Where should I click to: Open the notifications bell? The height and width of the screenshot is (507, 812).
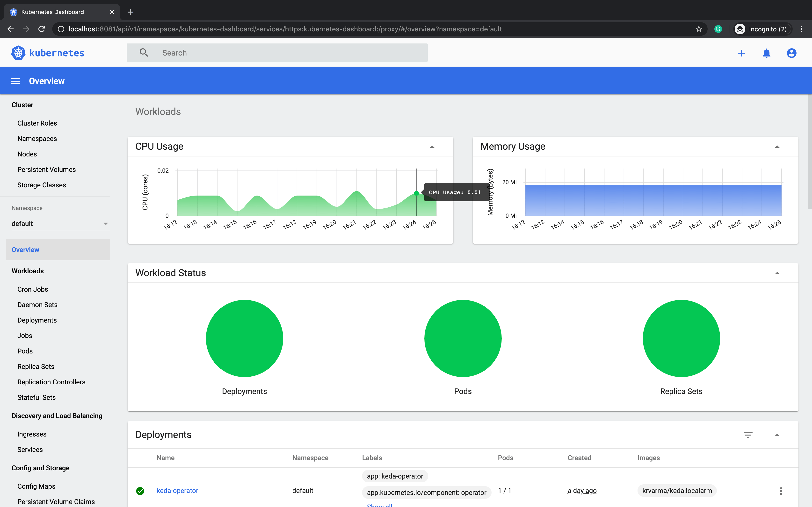[x=766, y=53]
